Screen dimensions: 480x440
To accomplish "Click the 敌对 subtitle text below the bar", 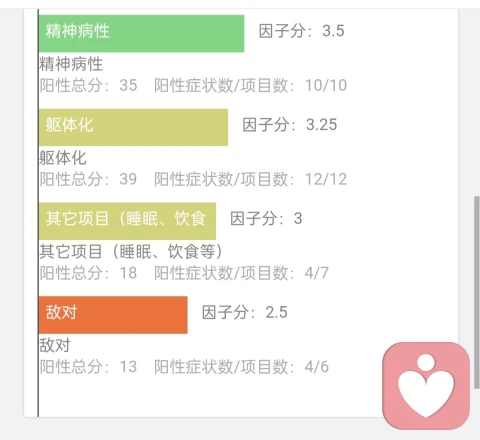I will pos(55,345).
